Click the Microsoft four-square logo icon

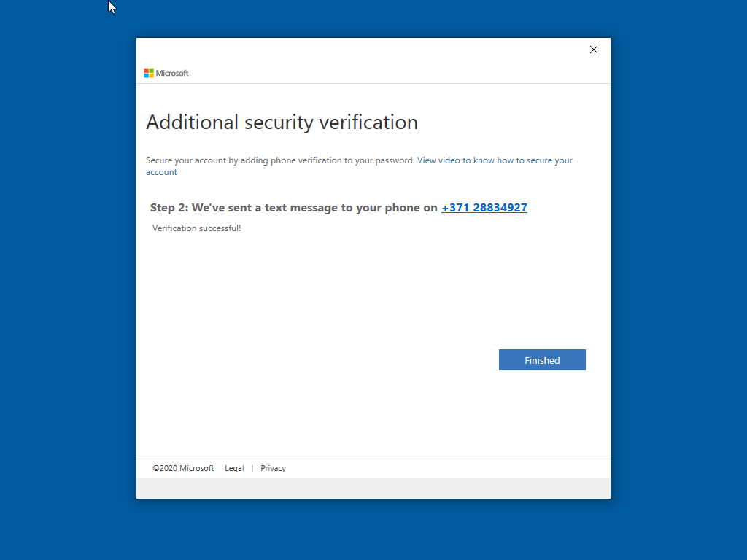(x=149, y=73)
